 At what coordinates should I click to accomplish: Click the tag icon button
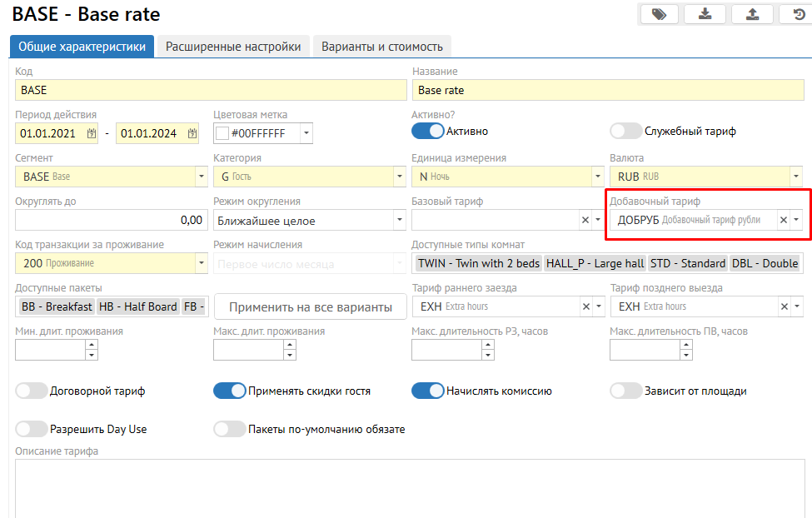(659, 14)
